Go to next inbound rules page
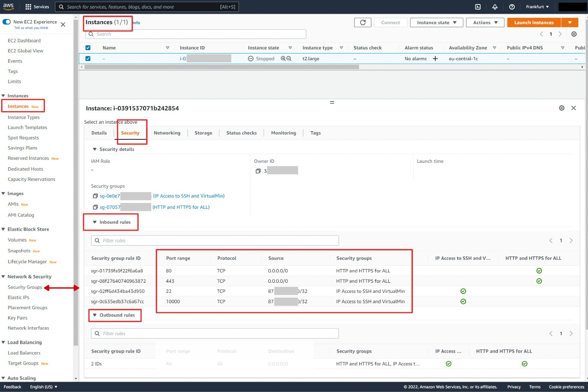The height and width of the screenshot is (392, 588). (x=571, y=240)
